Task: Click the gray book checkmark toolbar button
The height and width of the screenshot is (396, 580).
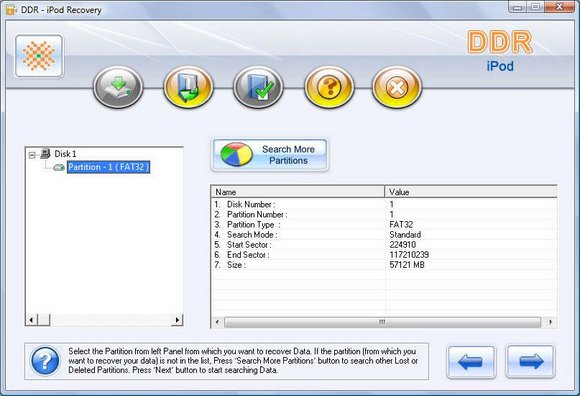Action: click(x=258, y=87)
